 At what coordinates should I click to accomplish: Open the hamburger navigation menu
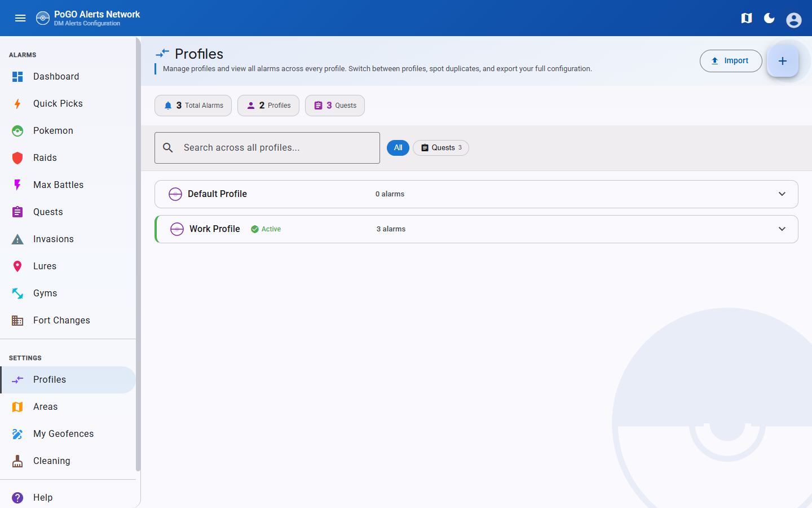[x=20, y=18]
